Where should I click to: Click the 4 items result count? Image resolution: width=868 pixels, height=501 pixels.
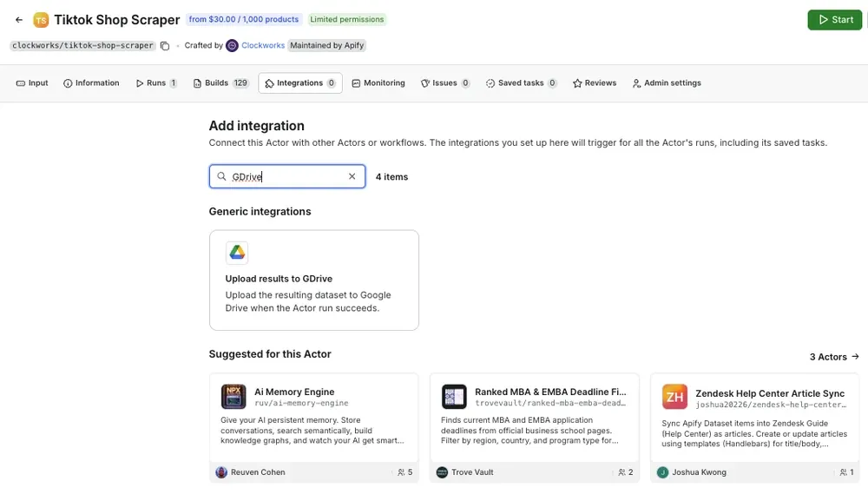(x=392, y=177)
